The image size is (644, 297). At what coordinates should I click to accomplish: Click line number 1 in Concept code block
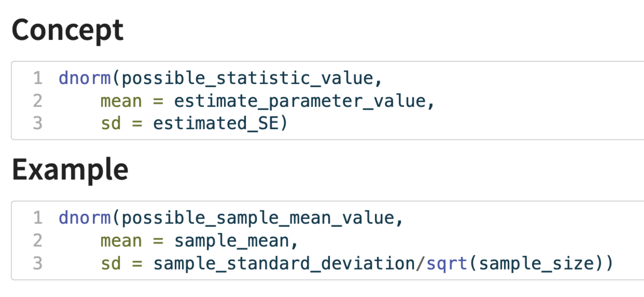(x=37, y=78)
